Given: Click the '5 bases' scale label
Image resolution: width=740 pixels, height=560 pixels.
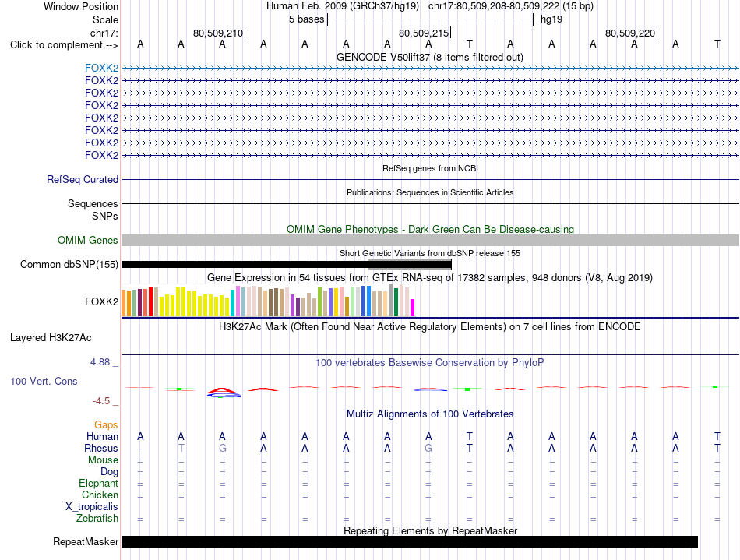Looking at the screenshot, I should tap(307, 19).
